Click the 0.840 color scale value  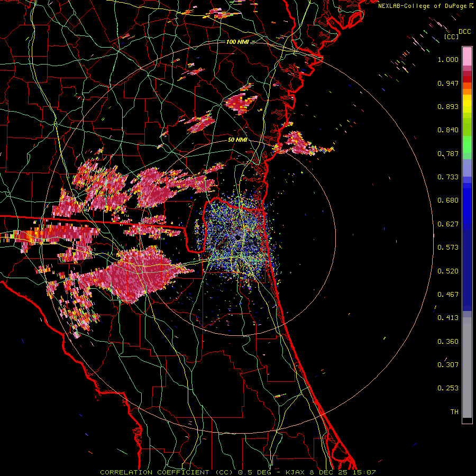pyautogui.click(x=448, y=130)
